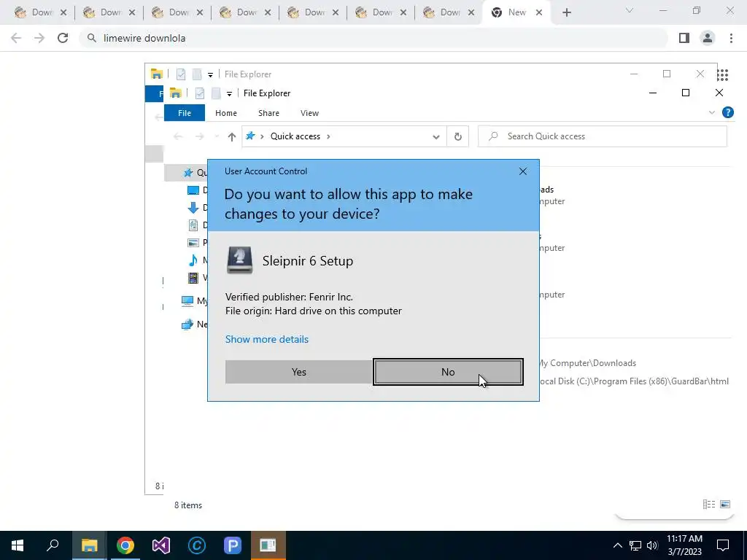This screenshot has width=747, height=560.
Task: Go back in Chrome
Action: (x=16, y=38)
